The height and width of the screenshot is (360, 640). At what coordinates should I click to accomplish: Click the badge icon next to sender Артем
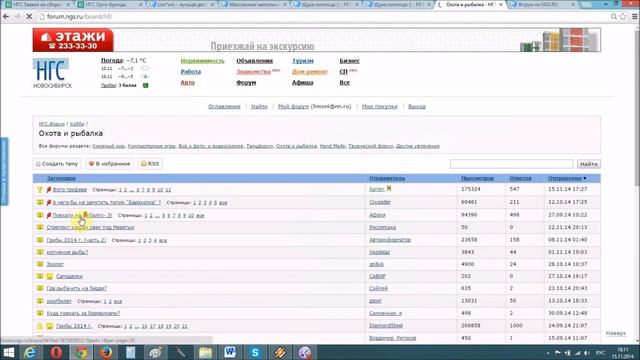389,189
